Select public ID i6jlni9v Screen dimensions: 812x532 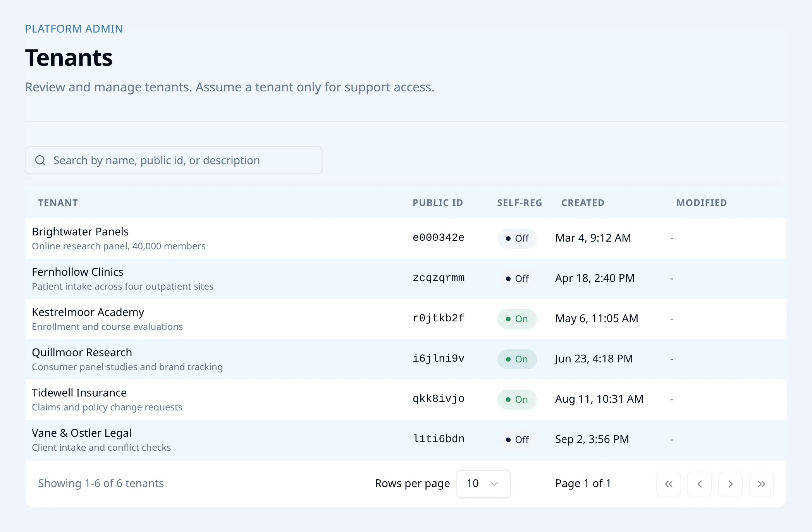(x=439, y=359)
